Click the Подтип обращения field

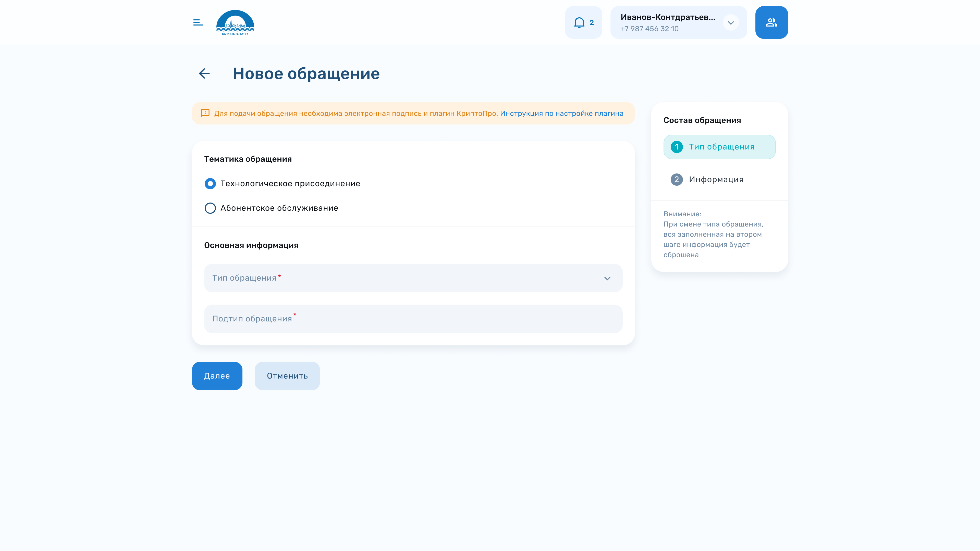point(413,319)
